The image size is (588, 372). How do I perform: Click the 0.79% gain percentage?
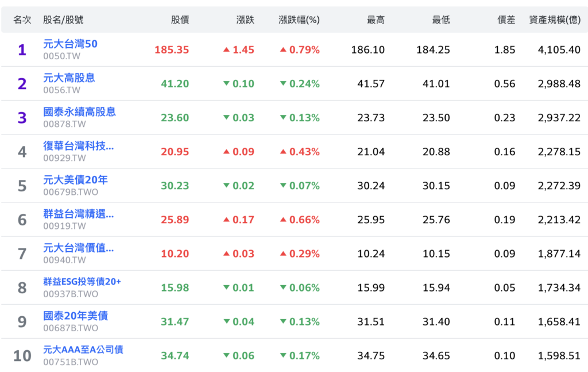[x=300, y=49]
